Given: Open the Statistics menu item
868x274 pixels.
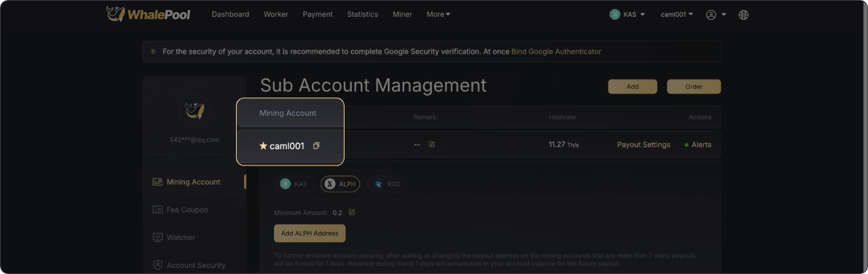Looking at the screenshot, I should coord(362,14).
